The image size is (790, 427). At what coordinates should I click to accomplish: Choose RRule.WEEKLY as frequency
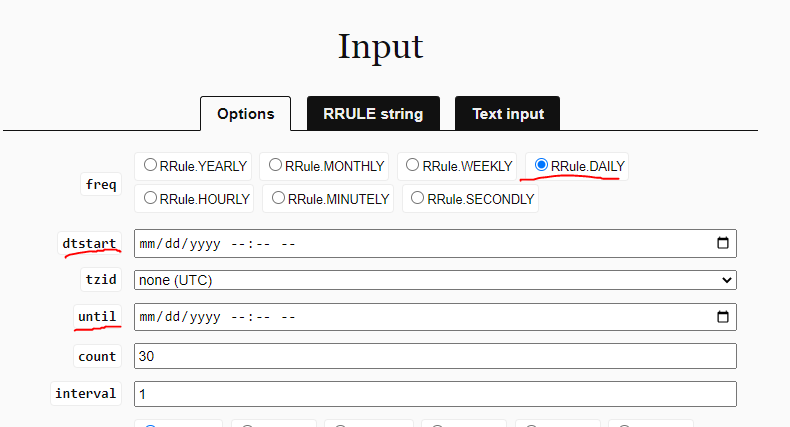pyautogui.click(x=412, y=165)
